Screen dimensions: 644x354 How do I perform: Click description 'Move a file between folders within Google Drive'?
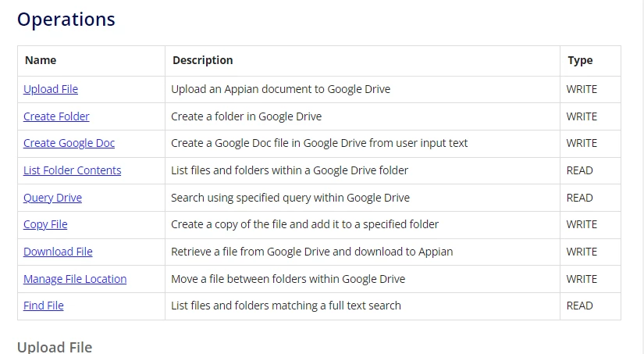click(x=288, y=279)
